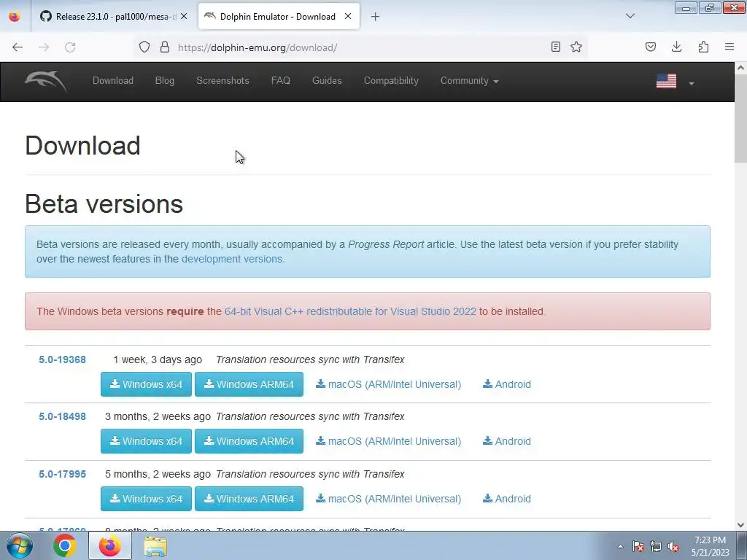Screen dimensions: 747x560
Task: Download Android build of 5.0-19368
Action: click(x=507, y=384)
